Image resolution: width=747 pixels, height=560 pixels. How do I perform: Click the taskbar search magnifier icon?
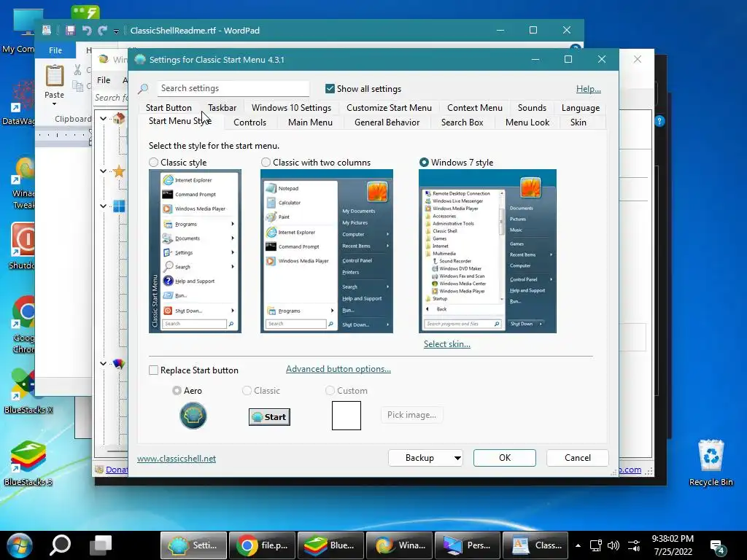pyautogui.click(x=61, y=545)
